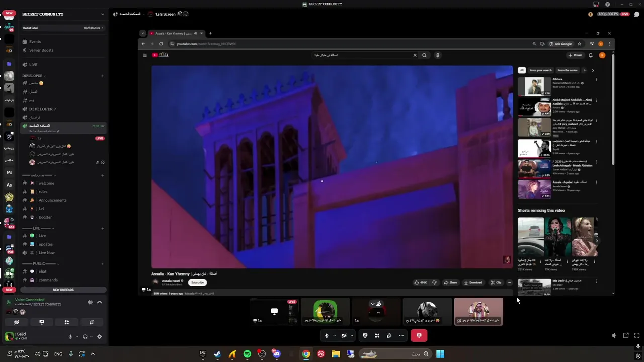Mute microphone in the user panel
This screenshot has height=362, width=644.
pyautogui.click(x=70, y=337)
